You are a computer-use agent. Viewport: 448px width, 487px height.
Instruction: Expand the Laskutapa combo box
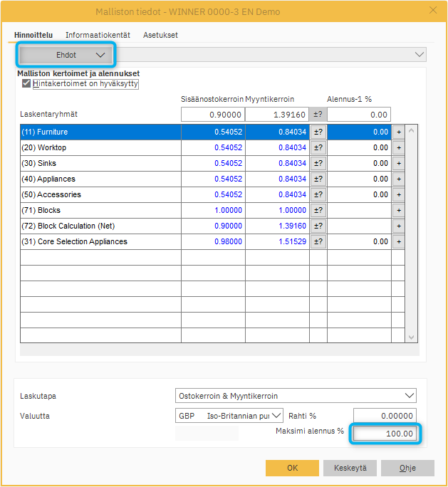click(408, 396)
